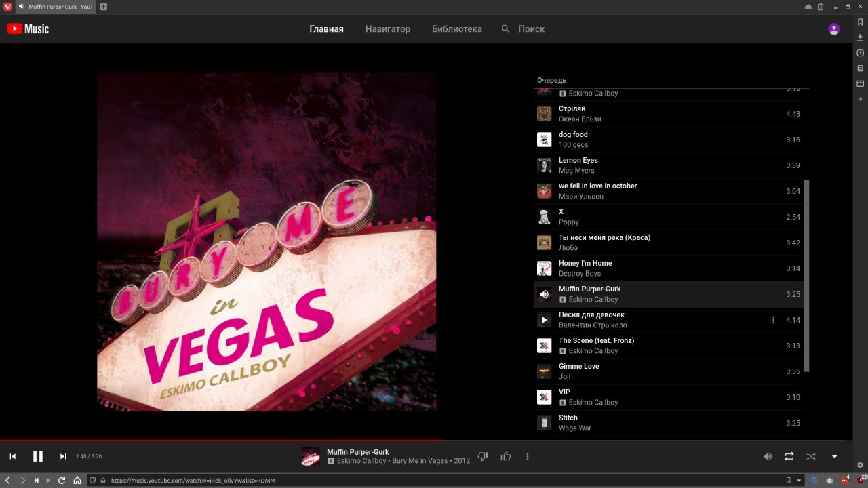Go forward in browser history

pos(22,481)
